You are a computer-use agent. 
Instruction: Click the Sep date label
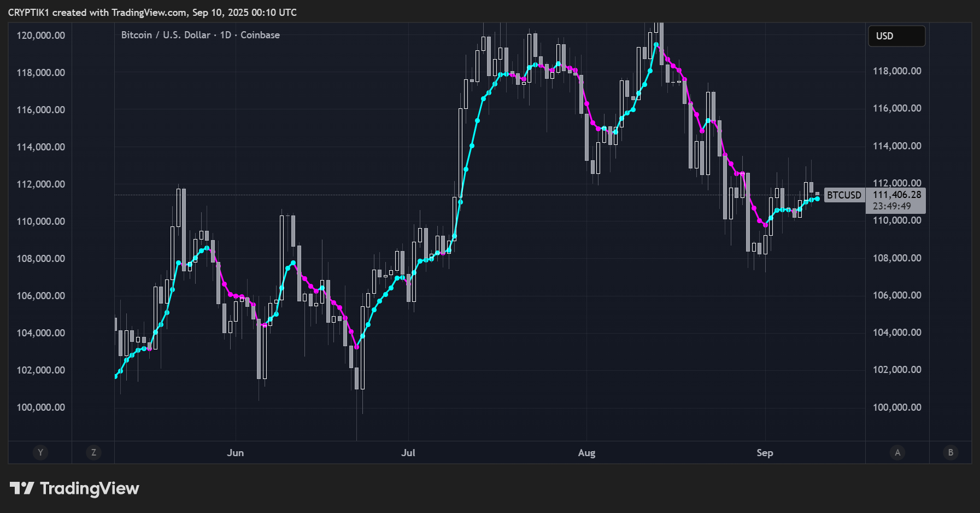pos(765,453)
